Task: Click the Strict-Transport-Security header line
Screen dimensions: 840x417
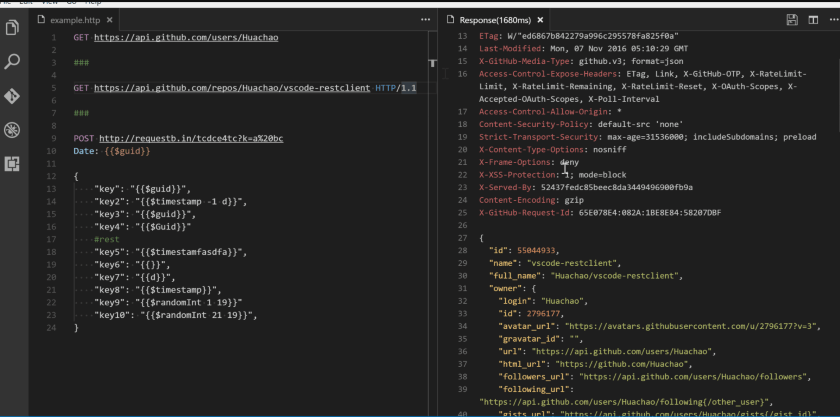Action: (x=648, y=137)
